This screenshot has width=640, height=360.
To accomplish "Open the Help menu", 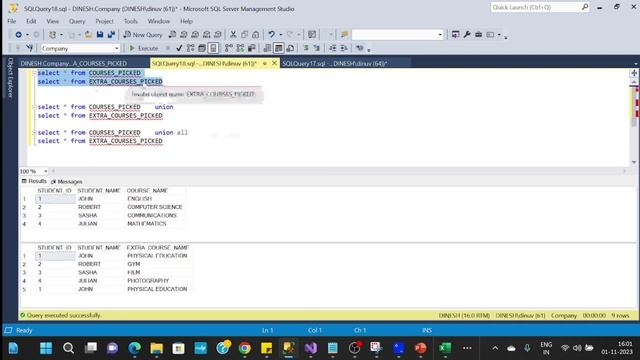I will [186, 21].
